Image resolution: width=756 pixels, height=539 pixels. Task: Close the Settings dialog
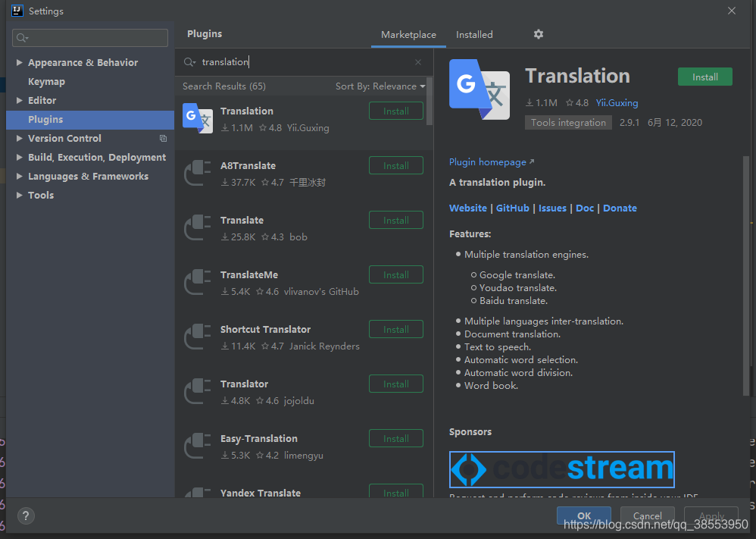732,11
